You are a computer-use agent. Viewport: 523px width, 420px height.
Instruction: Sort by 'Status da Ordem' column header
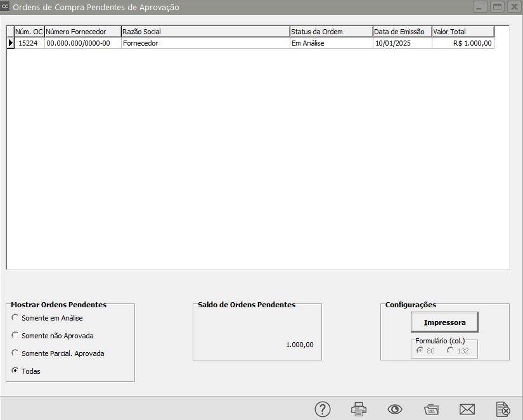tap(330, 32)
